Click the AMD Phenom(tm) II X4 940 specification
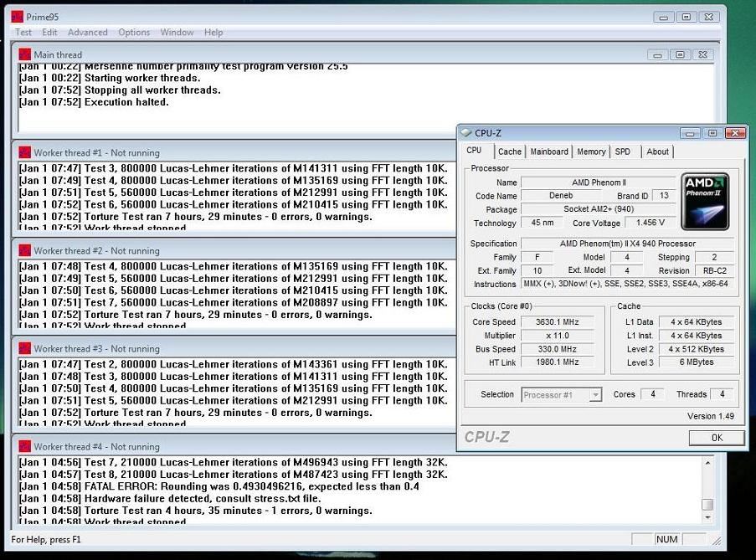The height and width of the screenshot is (560, 756). [628, 244]
